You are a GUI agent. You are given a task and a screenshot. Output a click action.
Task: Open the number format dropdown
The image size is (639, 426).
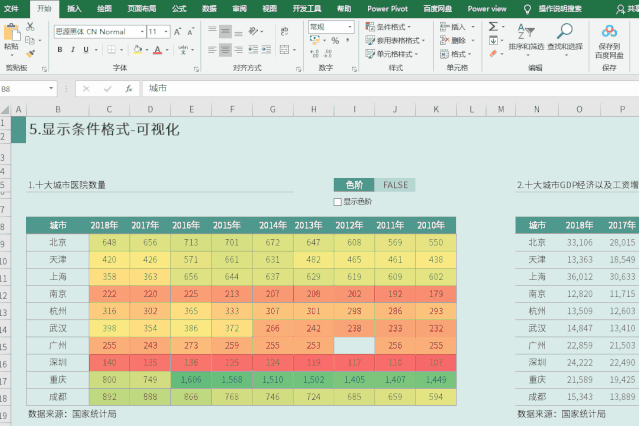350,27
